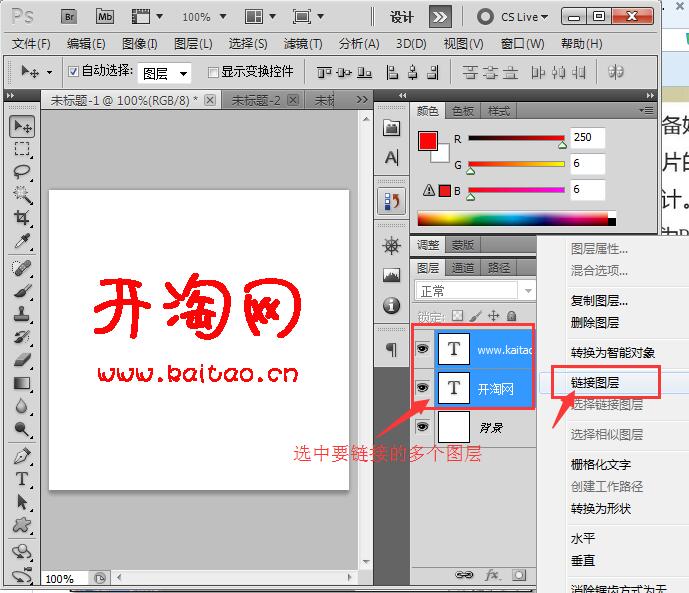Toggle lock position icon

pos(493,315)
